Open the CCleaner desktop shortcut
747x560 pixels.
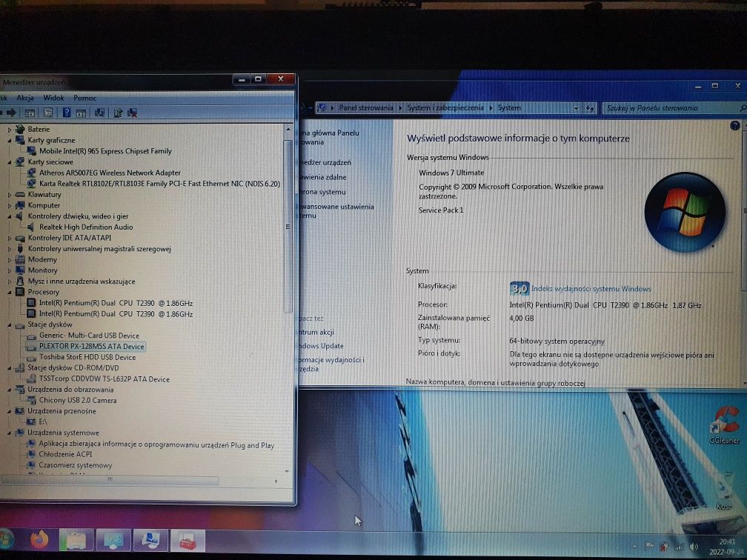[725, 424]
